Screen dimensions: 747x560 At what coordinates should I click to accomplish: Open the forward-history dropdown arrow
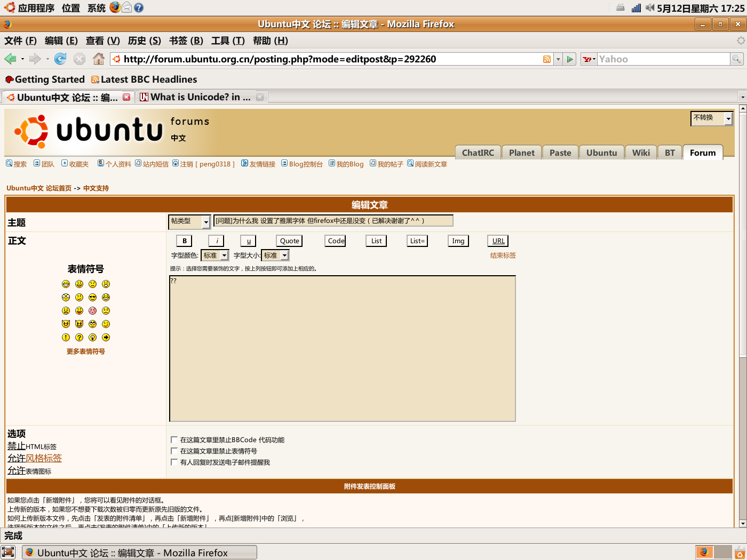pyautogui.click(x=47, y=59)
